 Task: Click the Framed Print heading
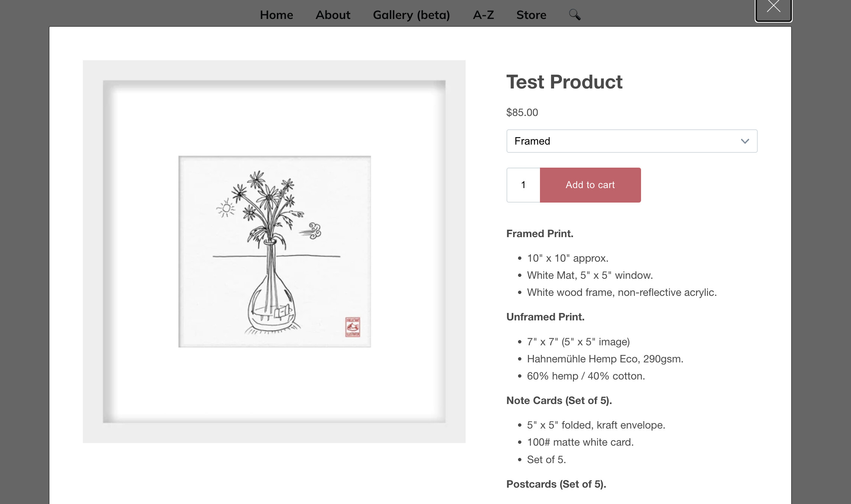pos(540,234)
